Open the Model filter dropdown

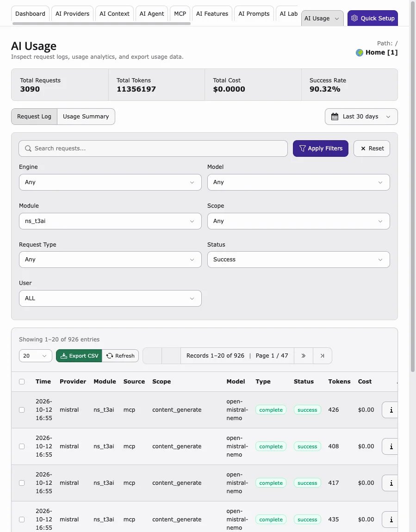pos(298,183)
